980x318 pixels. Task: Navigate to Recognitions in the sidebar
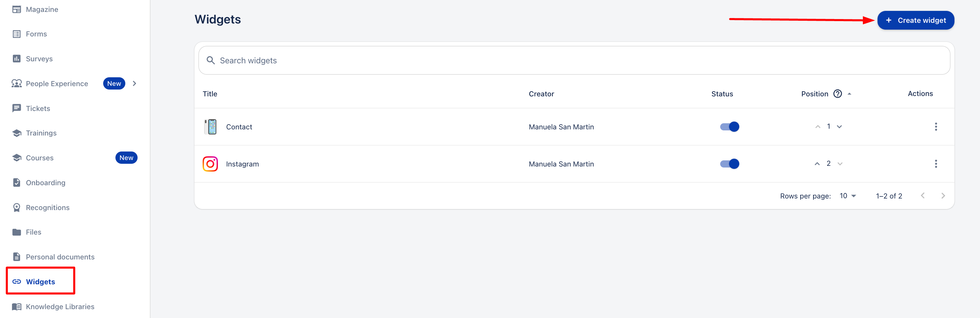tap(48, 208)
